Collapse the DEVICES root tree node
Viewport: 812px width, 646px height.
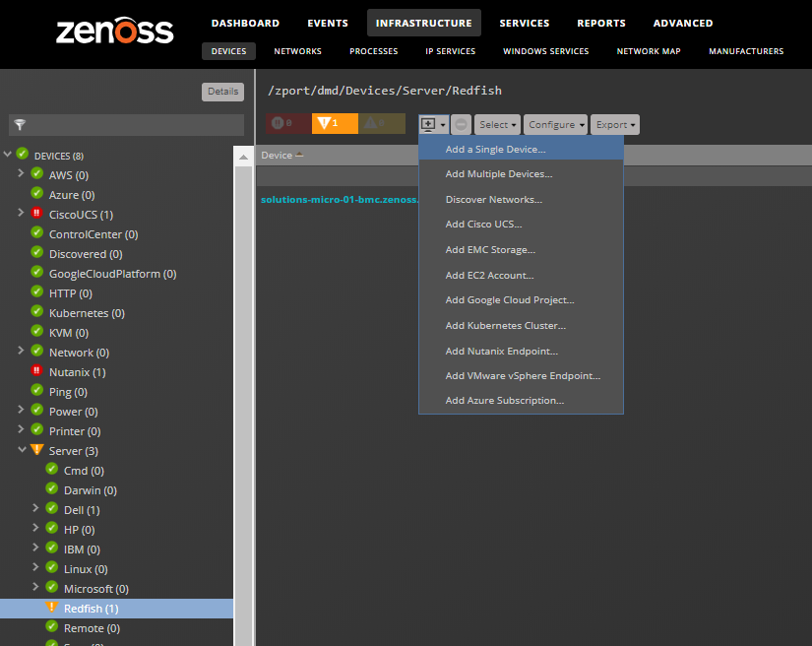click(7, 154)
